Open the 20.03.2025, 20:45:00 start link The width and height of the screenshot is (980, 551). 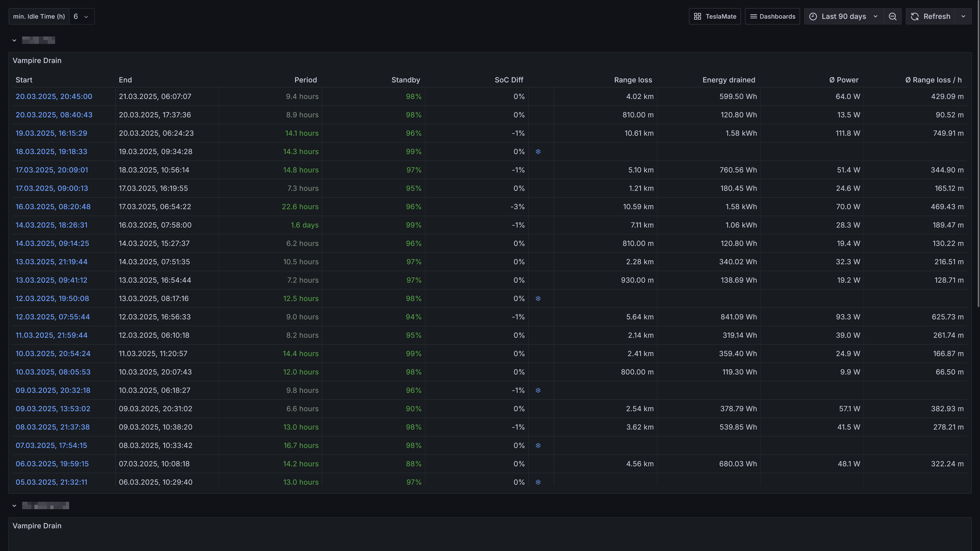tap(54, 97)
